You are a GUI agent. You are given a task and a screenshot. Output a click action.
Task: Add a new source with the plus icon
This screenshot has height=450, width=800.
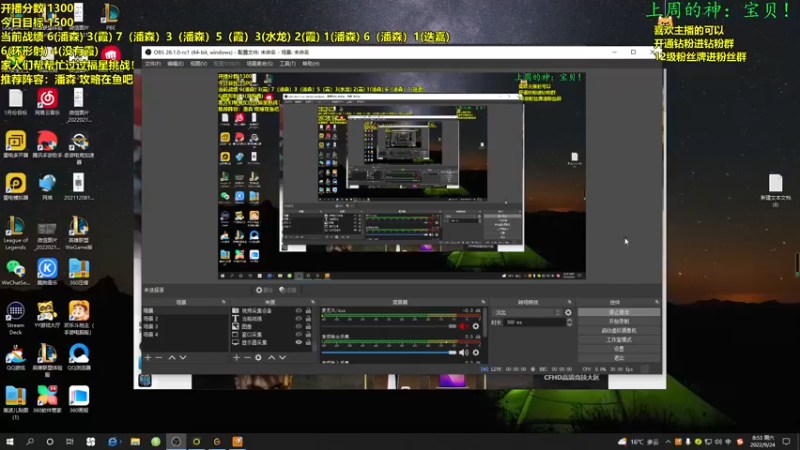coord(236,358)
